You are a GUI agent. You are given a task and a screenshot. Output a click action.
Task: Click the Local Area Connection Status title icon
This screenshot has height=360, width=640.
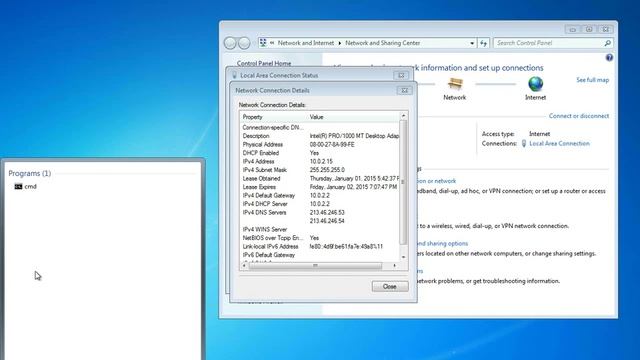(234, 75)
